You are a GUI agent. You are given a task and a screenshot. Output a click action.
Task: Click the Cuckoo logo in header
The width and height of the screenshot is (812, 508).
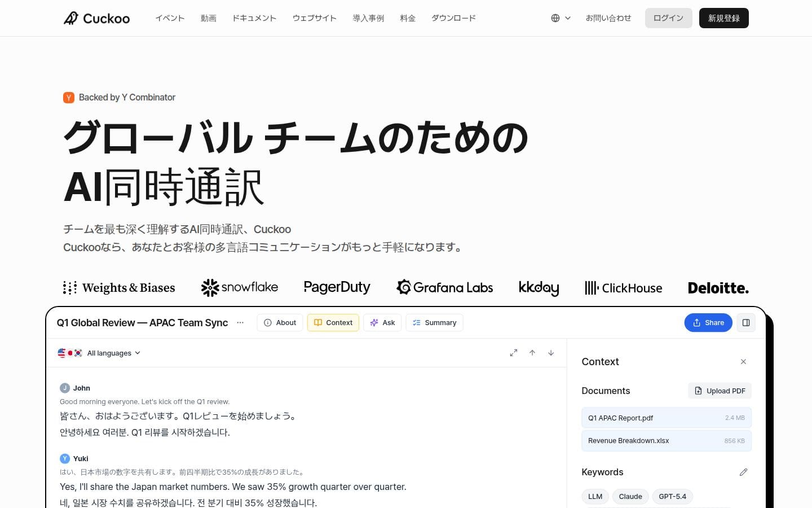tap(96, 18)
